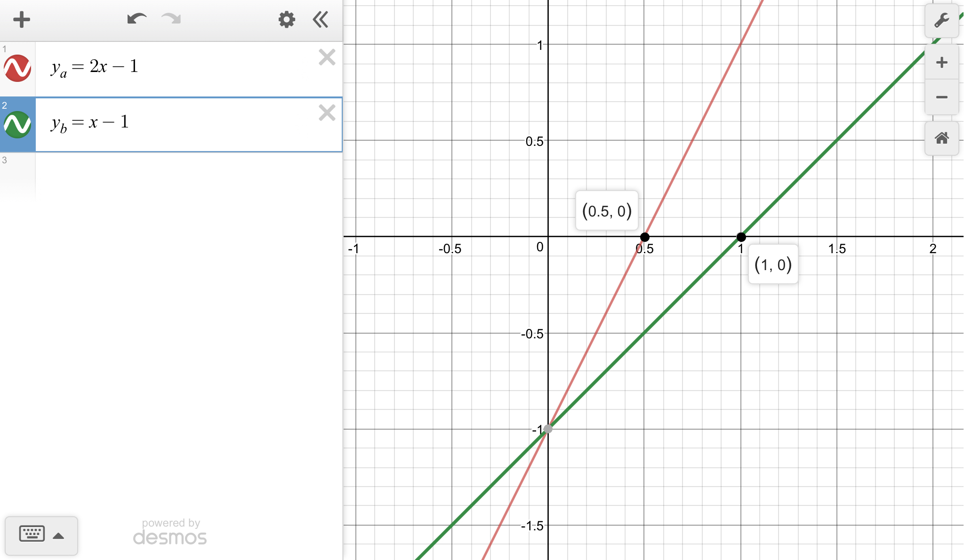
Task: Click the powered by desmos link
Action: pyautogui.click(x=170, y=532)
